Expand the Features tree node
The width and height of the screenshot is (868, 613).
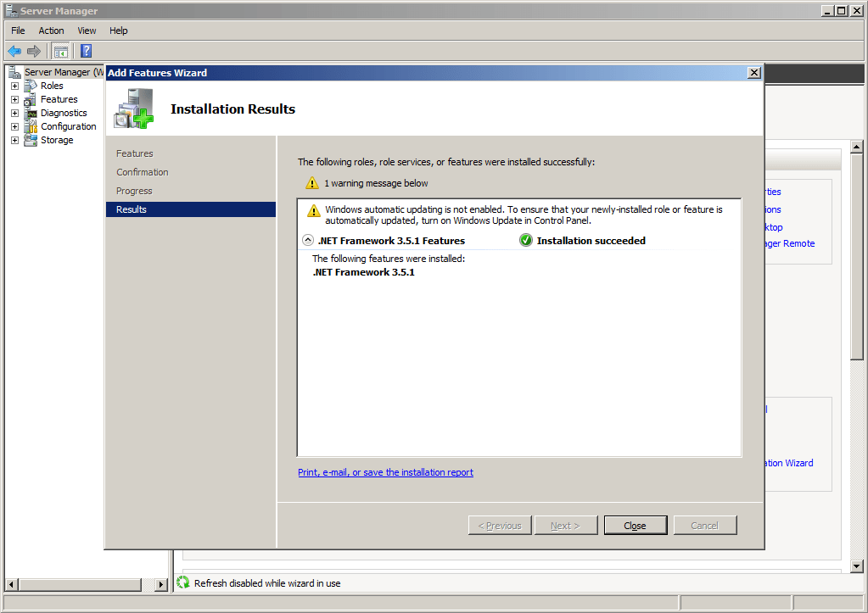coord(14,99)
